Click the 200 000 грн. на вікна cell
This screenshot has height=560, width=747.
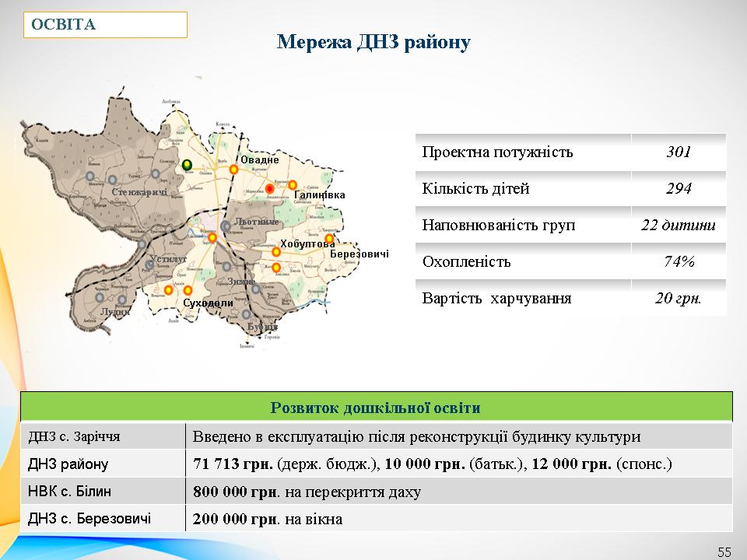click(459, 518)
